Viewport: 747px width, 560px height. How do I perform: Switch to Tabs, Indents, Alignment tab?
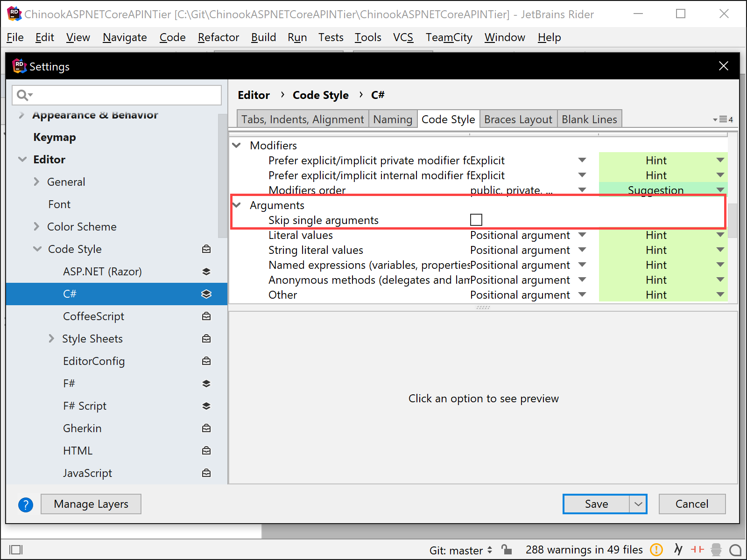pyautogui.click(x=303, y=119)
